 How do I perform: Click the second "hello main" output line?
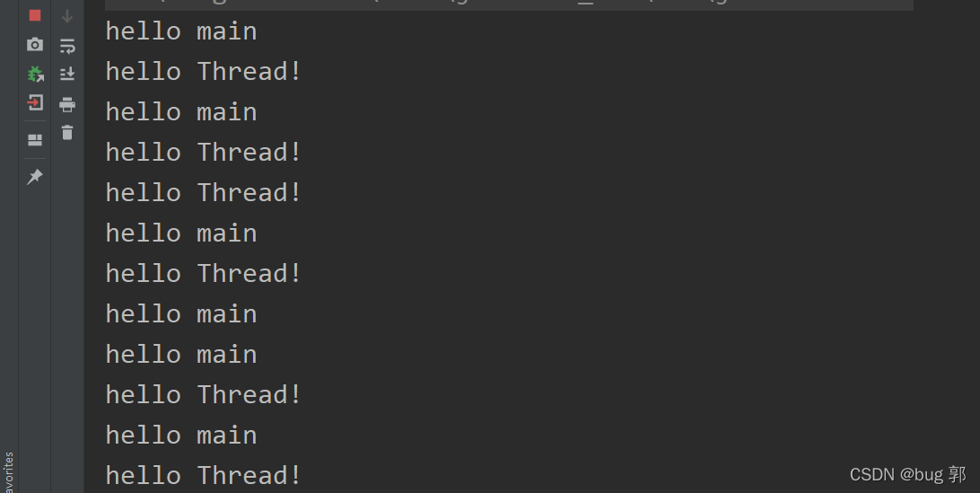click(x=181, y=112)
